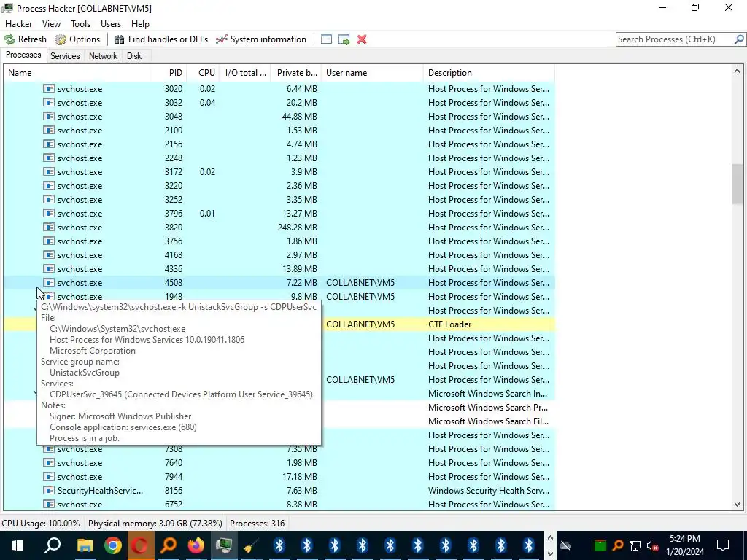
Task: Sort by the I/O total column header
Action: (x=245, y=73)
